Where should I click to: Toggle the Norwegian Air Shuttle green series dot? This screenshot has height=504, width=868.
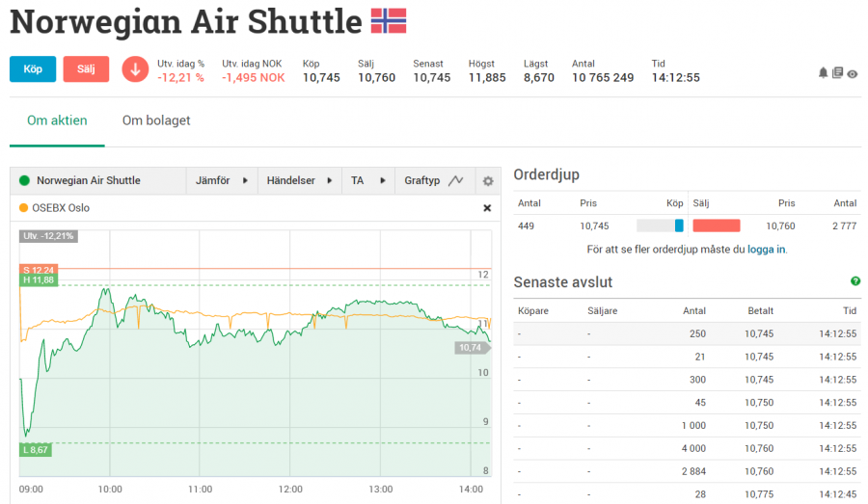(x=24, y=181)
